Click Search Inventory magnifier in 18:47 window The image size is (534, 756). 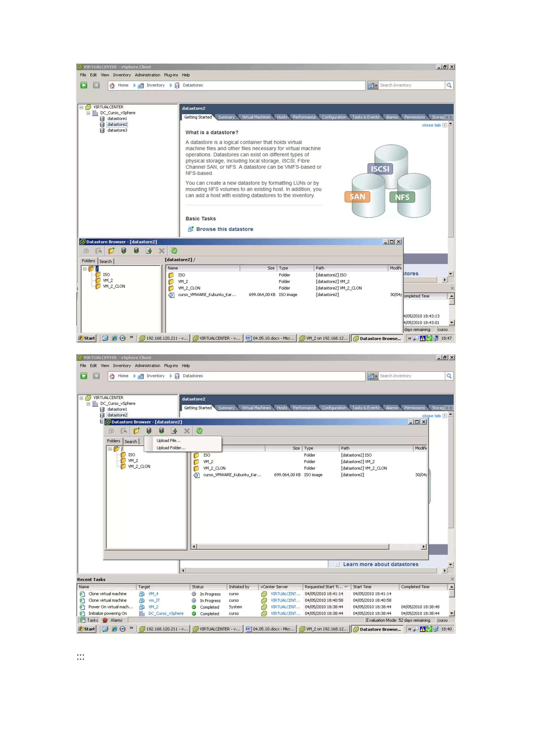[449, 85]
